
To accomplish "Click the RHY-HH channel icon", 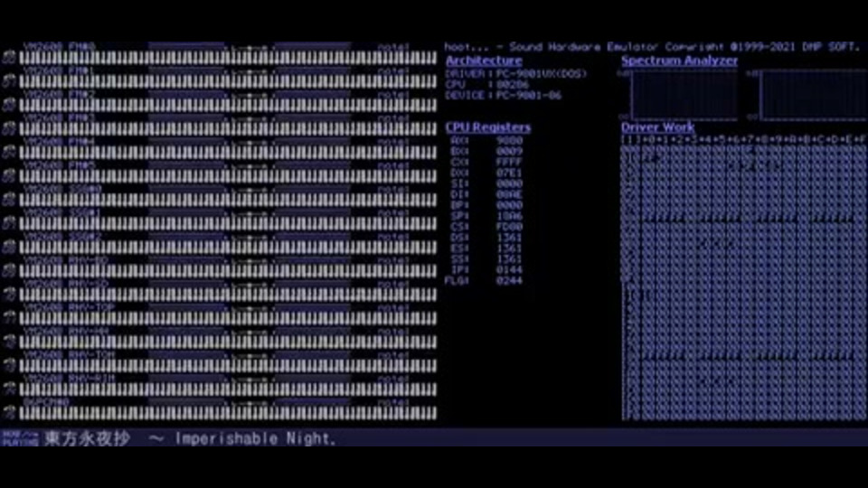I will [9, 342].
